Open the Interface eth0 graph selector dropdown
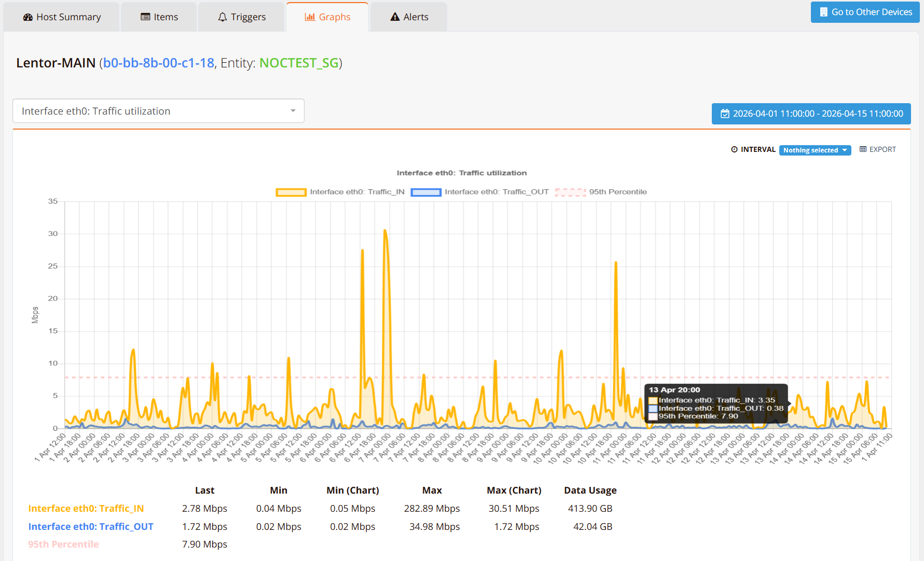 pos(158,111)
